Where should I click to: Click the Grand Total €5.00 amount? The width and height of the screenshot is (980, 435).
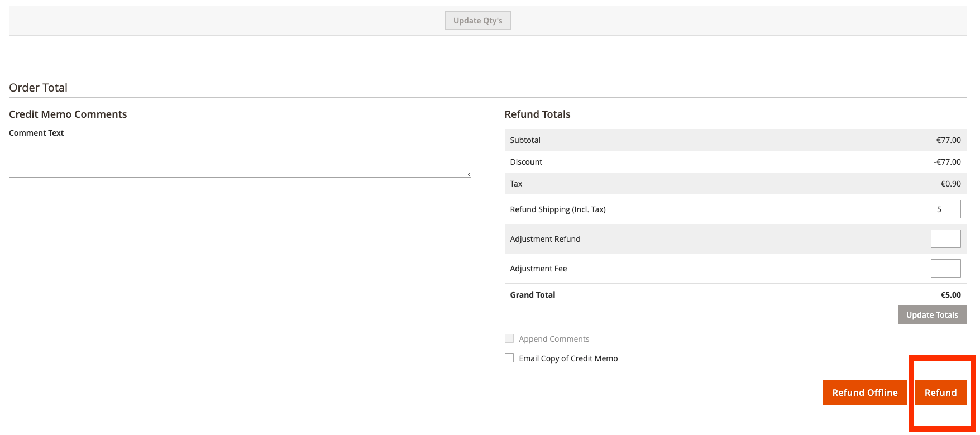[x=950, y=295]
